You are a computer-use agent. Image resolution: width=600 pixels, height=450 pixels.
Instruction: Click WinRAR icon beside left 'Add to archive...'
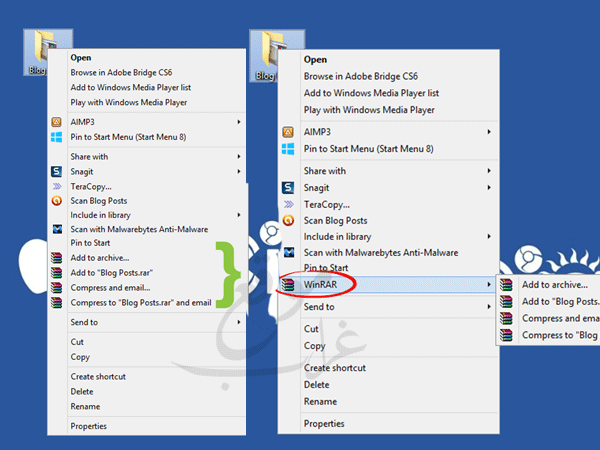tap(56, 258)
